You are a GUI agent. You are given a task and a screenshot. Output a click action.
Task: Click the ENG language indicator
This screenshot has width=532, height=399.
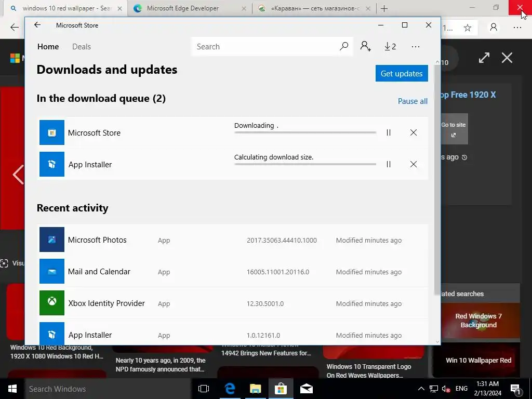point(461,389)
